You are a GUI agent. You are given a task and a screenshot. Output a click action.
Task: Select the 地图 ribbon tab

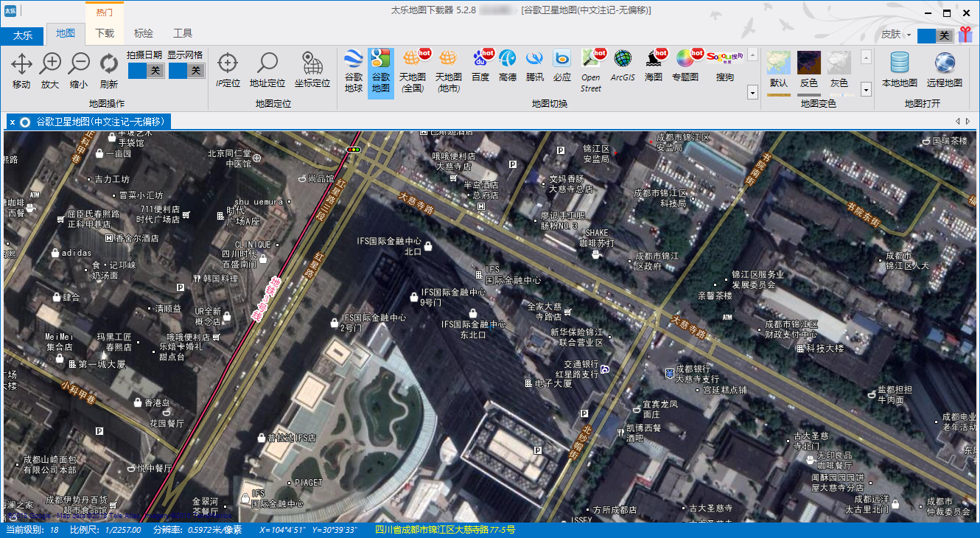[x=66, y=34]
